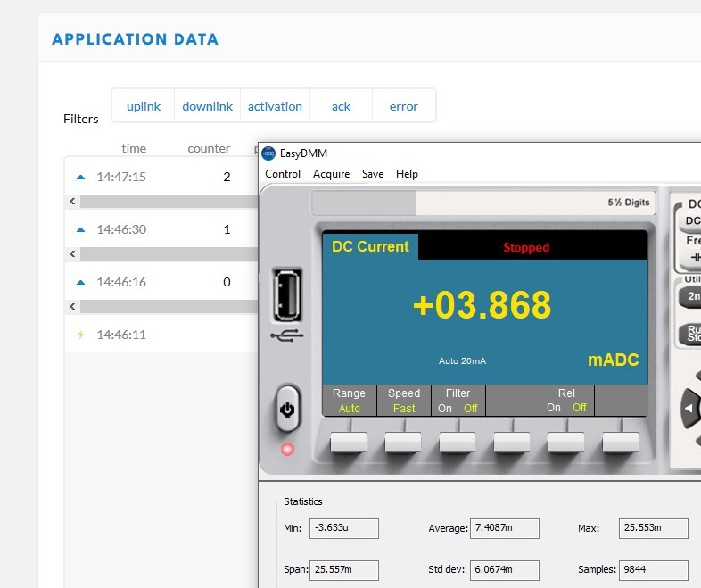The height and width of the screenshot is (588, 701).
Task: Click the Min statistics field
Action: pos(343,528)
